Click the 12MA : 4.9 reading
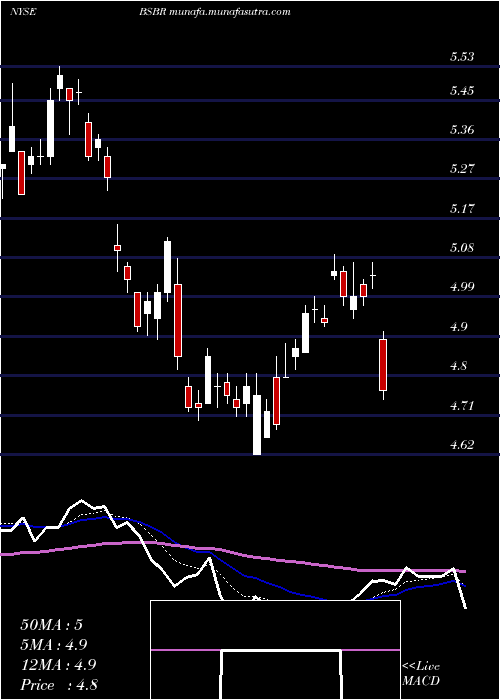This screenshot has width=500, height=700. pos(57,665)
